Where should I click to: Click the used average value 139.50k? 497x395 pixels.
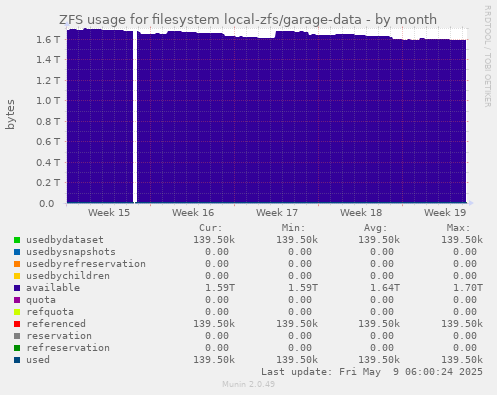(379, 360)
